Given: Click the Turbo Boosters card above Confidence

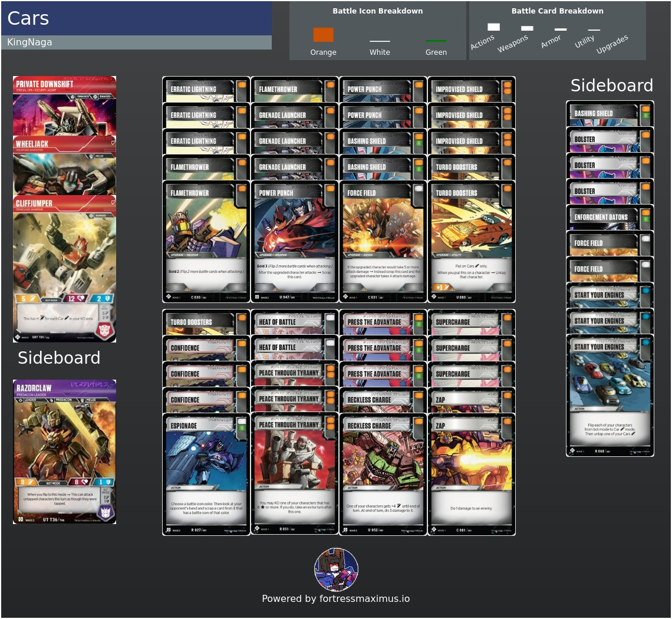Looking at the screenshot, I should 206,322.
